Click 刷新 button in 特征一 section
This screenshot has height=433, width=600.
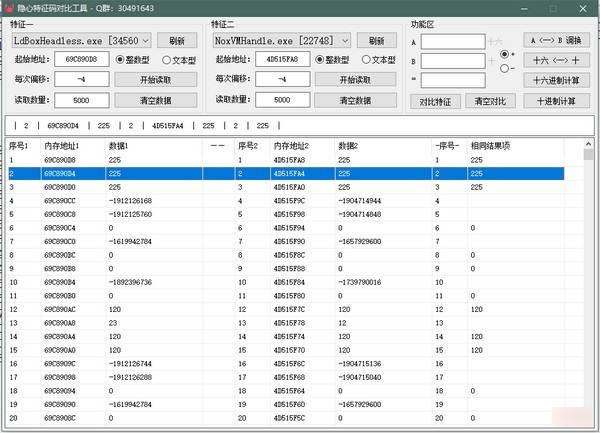(176, 40)
